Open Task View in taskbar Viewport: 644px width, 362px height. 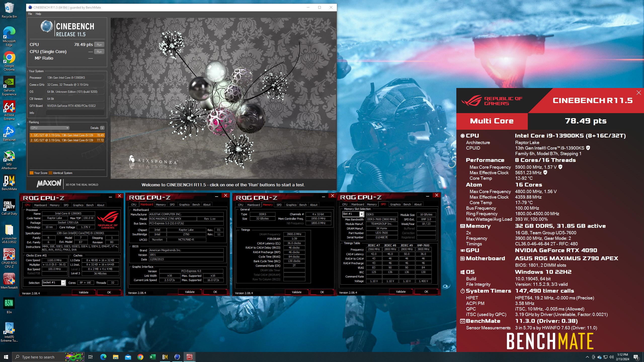pyautogui.click(x=91, y=357)
